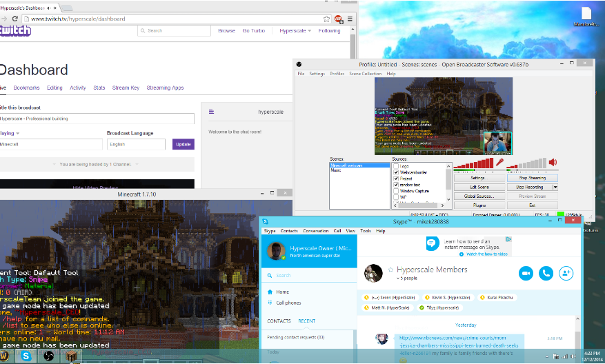Open the Skype Conversation menu
This screenshot has height=364, width=605.
316,230
